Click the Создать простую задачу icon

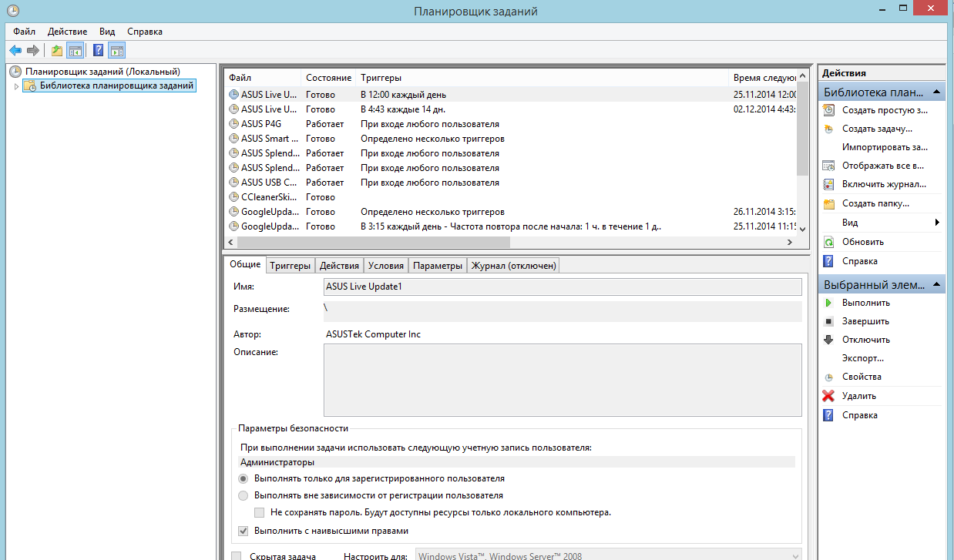click(828, 110)
